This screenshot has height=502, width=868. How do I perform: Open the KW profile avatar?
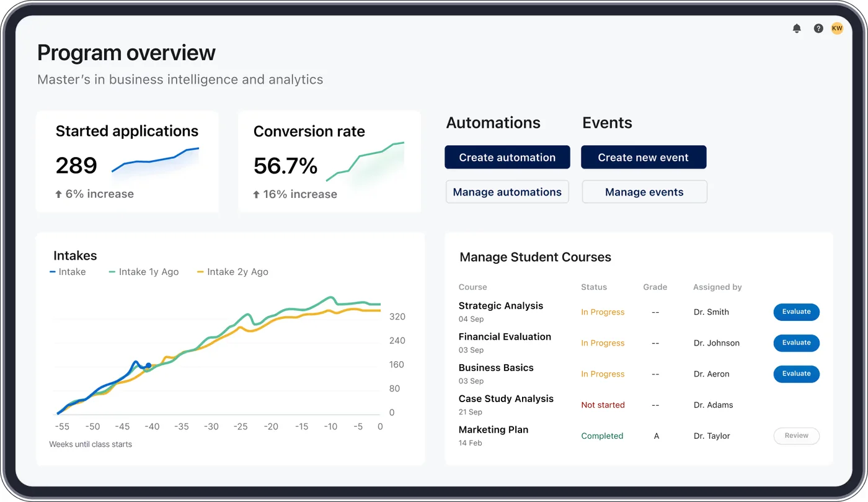[x=837, y=28]
